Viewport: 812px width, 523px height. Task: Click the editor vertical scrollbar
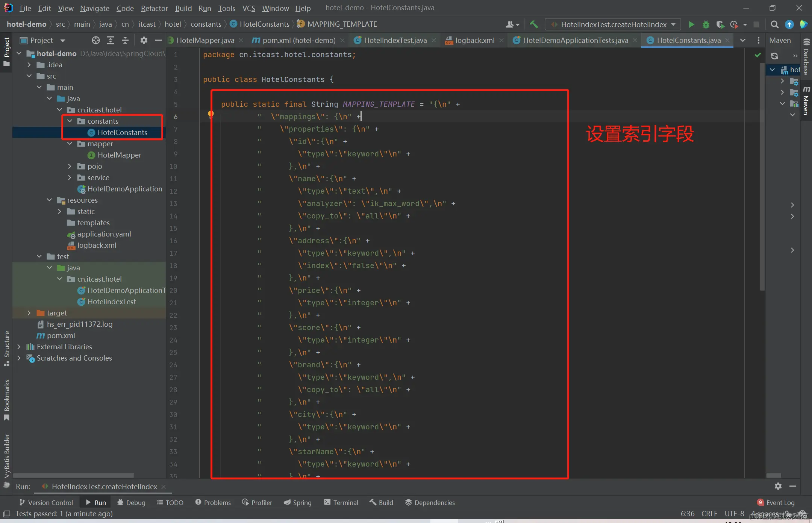[762, 177]
